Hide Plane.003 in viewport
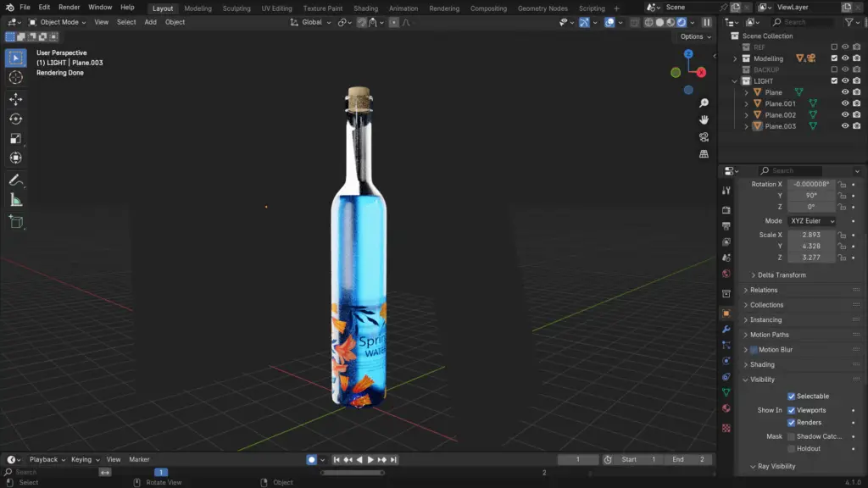Screen dimensions: 868x488 (x=845, y=126)
